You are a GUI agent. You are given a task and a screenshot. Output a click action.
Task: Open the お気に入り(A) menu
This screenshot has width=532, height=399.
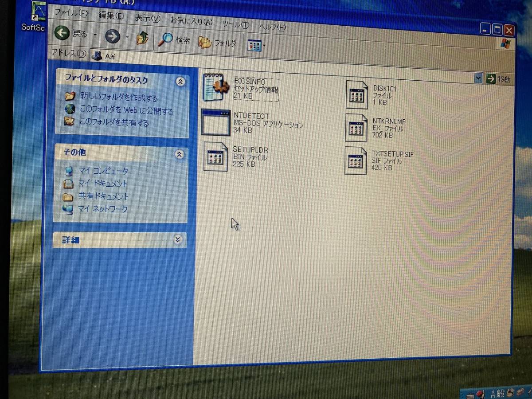point(192,21)
